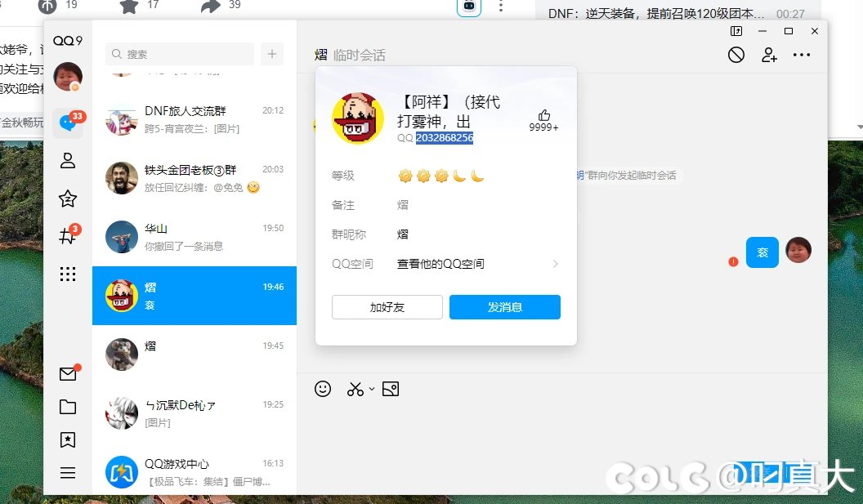Click the 加好友 button
The height and width of the screenshot is (504, 863).
pyautogui.click(x=387, y=307)
